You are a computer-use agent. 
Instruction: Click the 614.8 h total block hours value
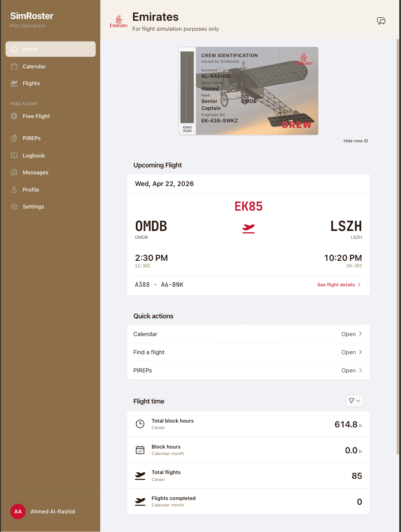pyautogui.click(x=348, y=424)
